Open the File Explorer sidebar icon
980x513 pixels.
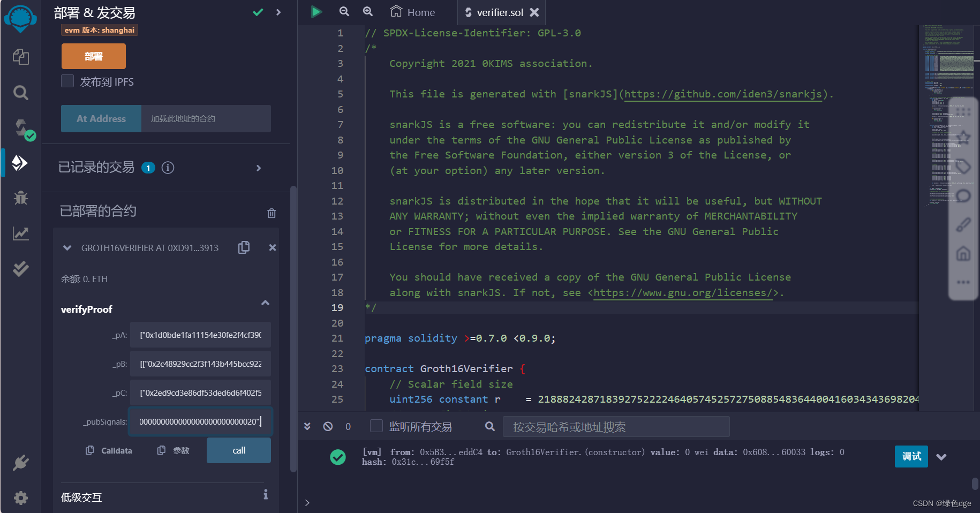click(x=20, y=57)
